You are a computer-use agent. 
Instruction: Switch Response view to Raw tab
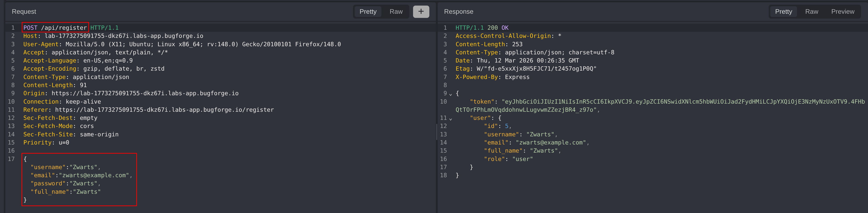811,11
